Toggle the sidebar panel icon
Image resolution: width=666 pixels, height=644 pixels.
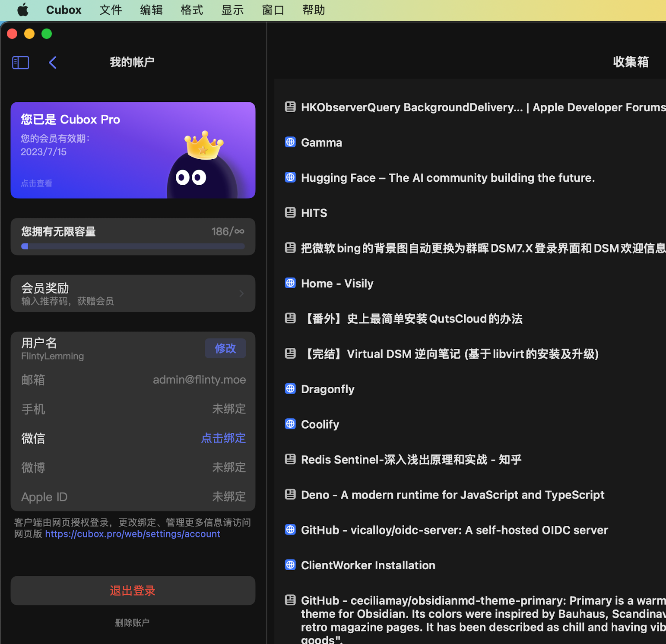pos(20,63)
